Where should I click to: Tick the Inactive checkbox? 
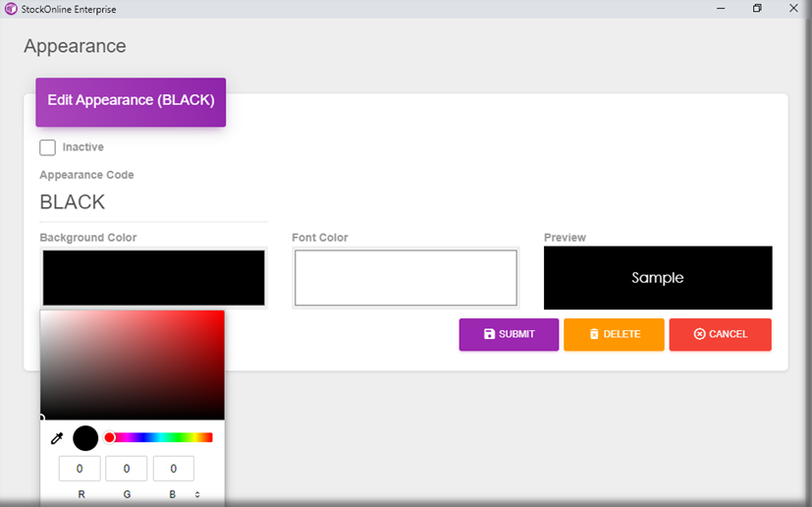[x=47, y=147]
